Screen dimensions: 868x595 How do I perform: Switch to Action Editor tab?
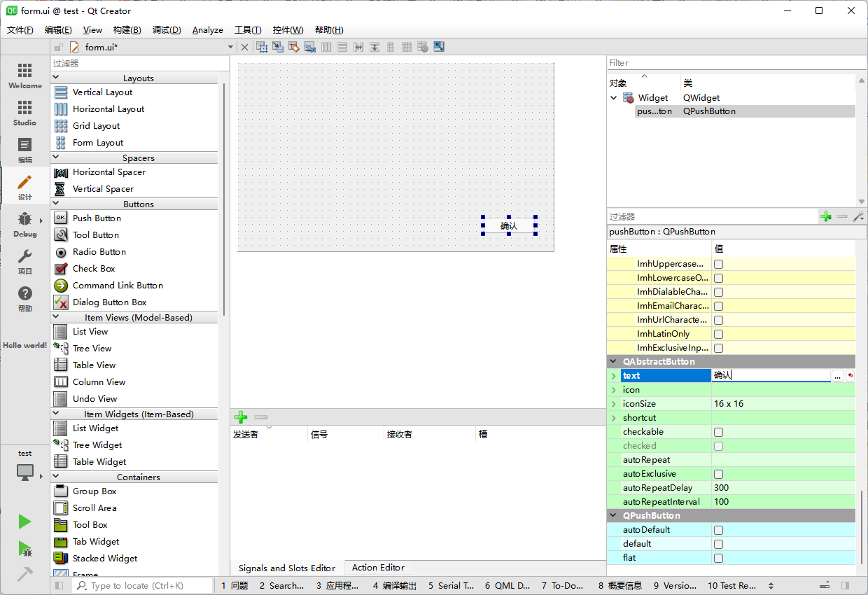click(x=378, y=568)
